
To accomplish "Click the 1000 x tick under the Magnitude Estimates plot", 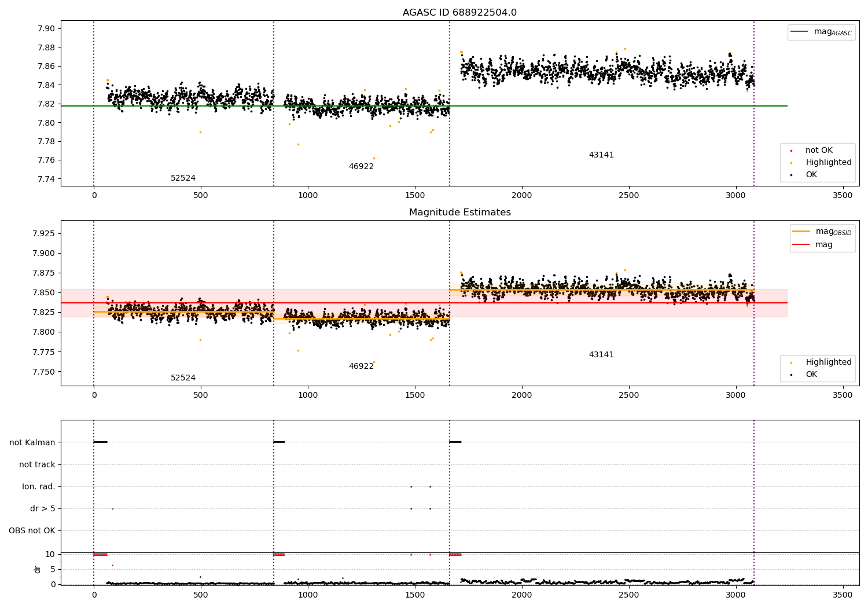I will click(x=308, y=395).
